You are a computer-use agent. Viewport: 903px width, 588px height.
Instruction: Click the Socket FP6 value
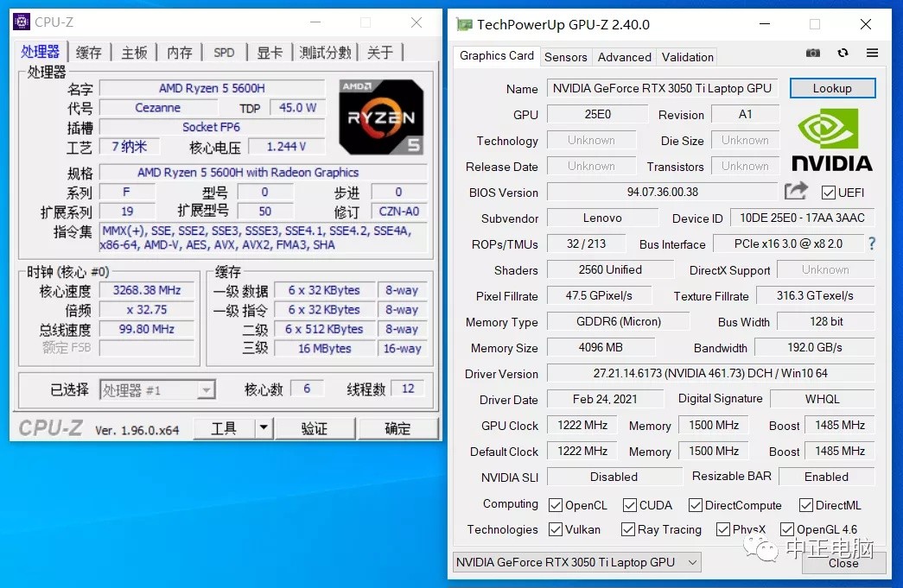(212, 127)
